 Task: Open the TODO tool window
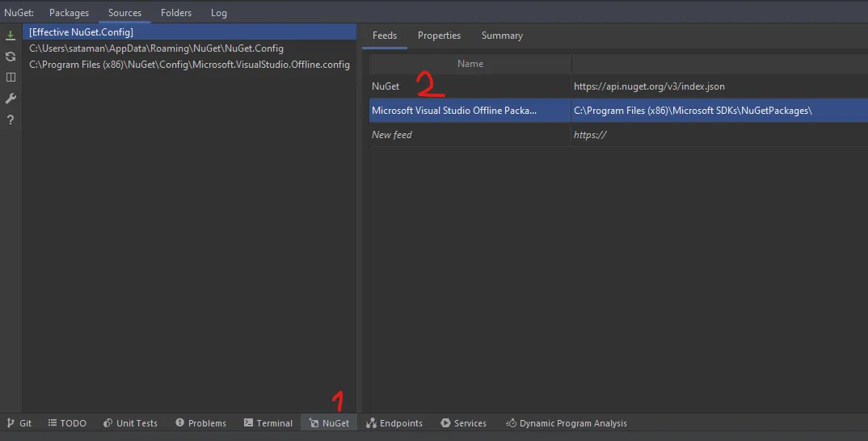[x=67, y=423]
